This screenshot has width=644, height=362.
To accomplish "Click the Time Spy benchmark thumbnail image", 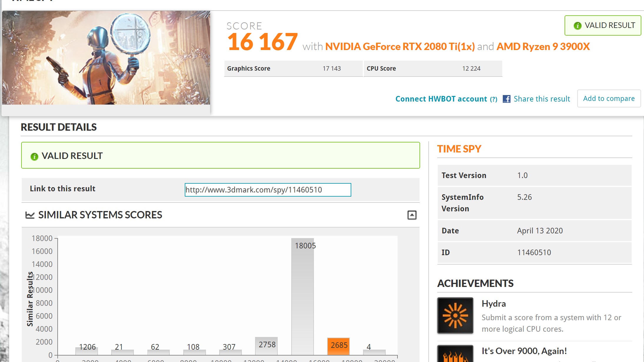I will (x=106, y=58).
